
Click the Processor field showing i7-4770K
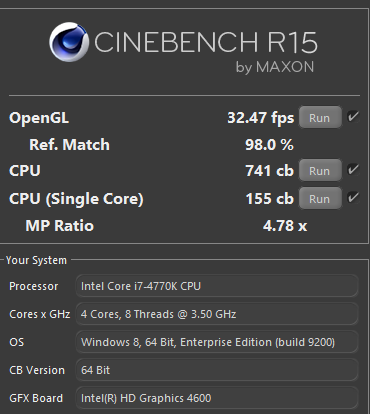[217, 286]
